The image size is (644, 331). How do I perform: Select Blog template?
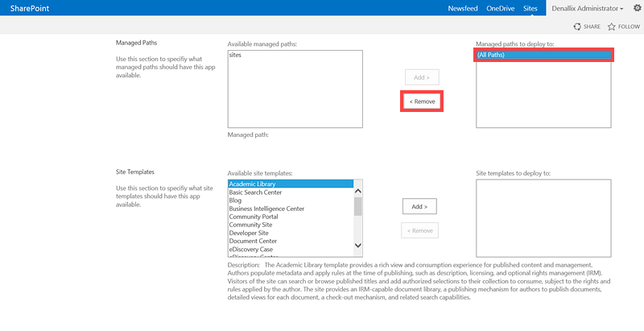291,201
